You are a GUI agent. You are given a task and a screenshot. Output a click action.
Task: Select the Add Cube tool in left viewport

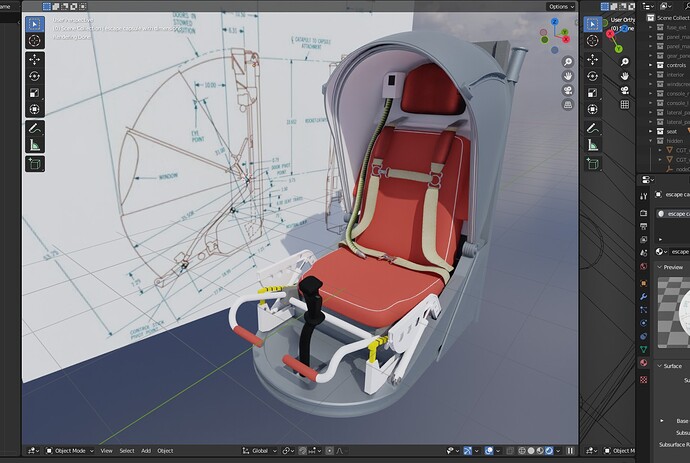tap(35, 164)
